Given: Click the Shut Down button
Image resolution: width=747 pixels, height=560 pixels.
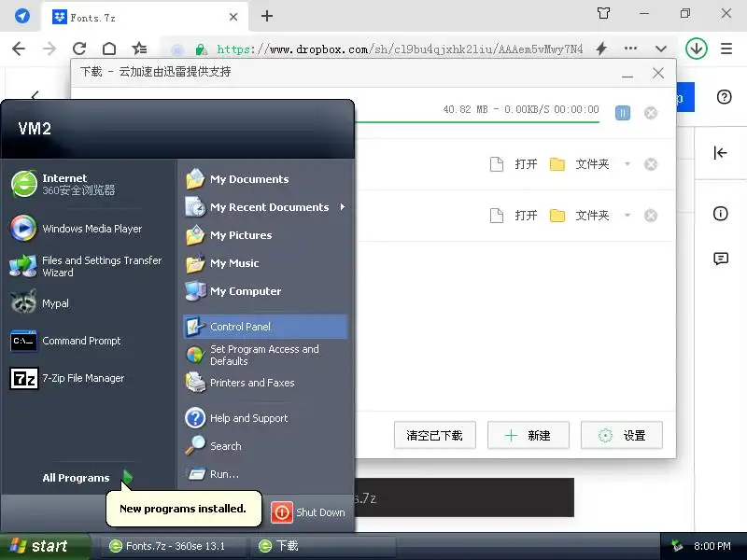Looking at the screenshot, I should coord(309,512).
